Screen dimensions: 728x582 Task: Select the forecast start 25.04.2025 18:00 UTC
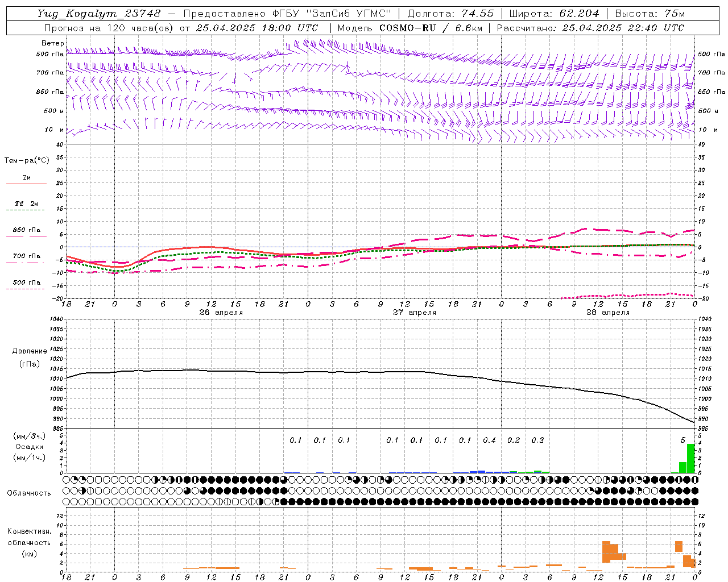click(x=257, y=28)
